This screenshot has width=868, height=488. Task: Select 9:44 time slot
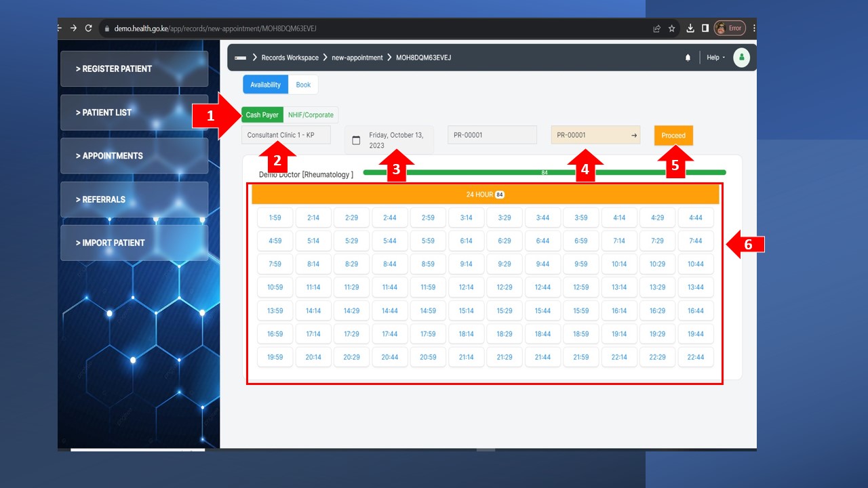coord(542,264)
